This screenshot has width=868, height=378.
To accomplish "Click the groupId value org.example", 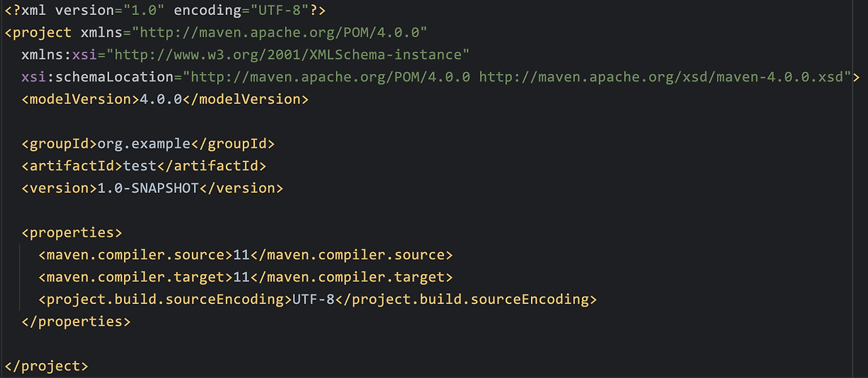I will click(144, 144).
